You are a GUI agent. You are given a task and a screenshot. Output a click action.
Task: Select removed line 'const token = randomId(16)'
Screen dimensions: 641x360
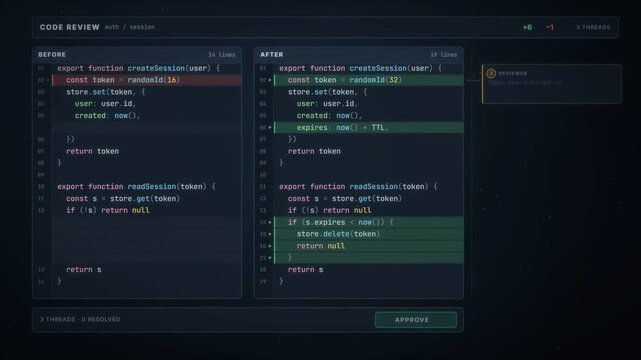(146, 80)
